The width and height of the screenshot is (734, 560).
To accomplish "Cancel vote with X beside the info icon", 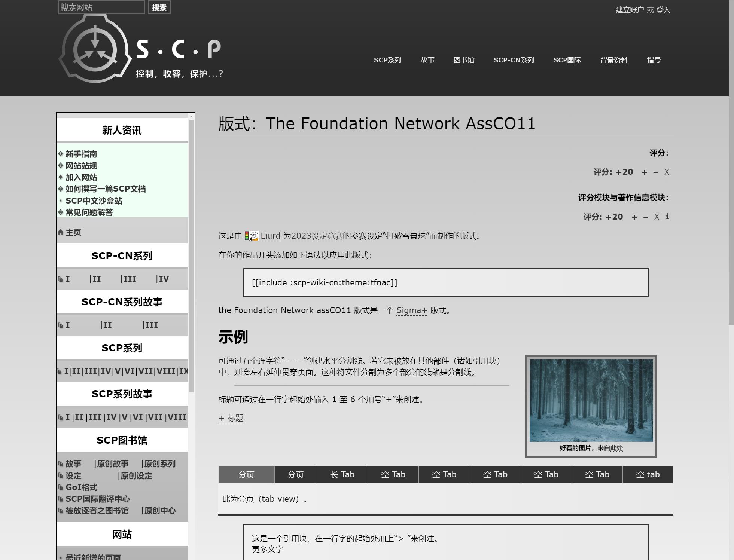I will 657,217.
